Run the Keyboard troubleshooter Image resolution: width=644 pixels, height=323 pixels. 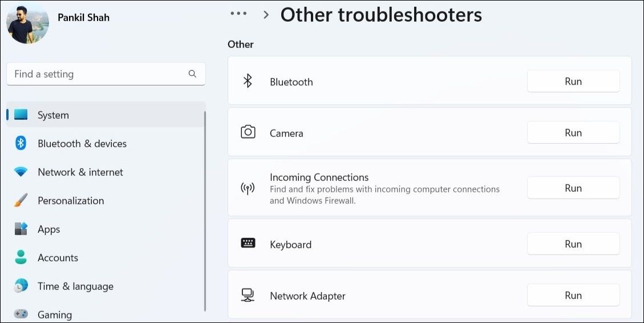pyautogui.click(x=573, y=244)
